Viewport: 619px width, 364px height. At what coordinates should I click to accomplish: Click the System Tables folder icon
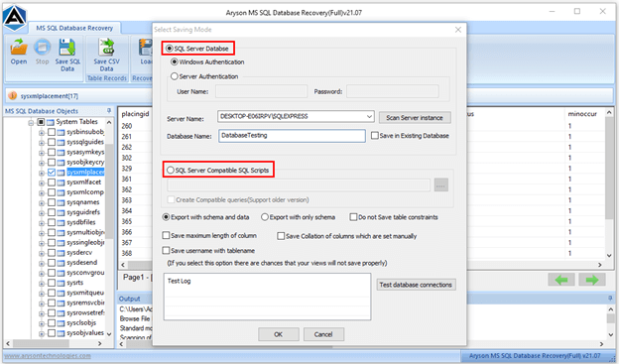[51, 122]
